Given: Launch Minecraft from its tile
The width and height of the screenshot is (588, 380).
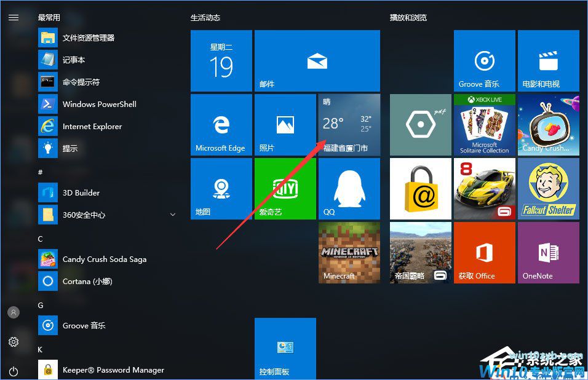Looking at the screenshot, I should click(x=349, y=252).
